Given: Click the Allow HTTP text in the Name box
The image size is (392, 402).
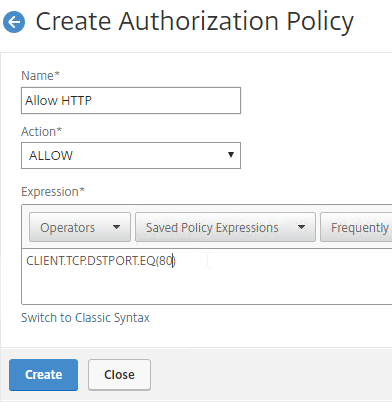Looking at the screenshot, I should [x=58, y=100].
